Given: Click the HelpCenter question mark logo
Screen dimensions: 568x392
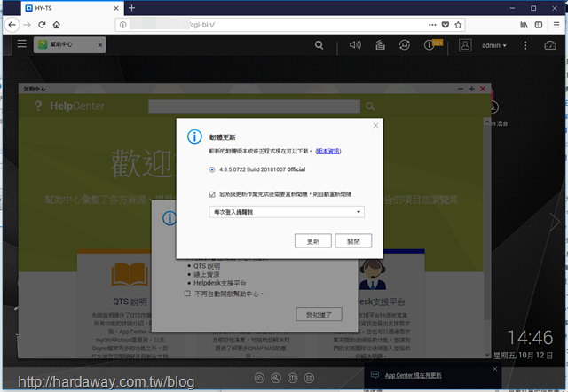Looking at the screenshot, I should point(38,106).
